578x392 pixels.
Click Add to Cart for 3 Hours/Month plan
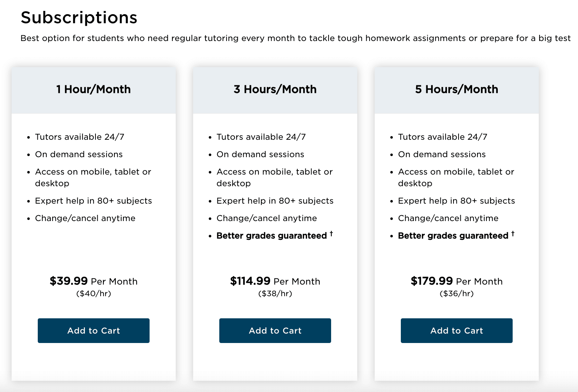[x=275, y=331]
